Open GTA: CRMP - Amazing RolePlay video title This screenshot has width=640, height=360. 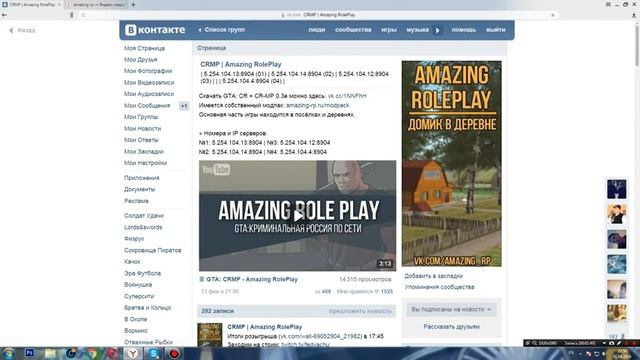(x=252, y=279)
